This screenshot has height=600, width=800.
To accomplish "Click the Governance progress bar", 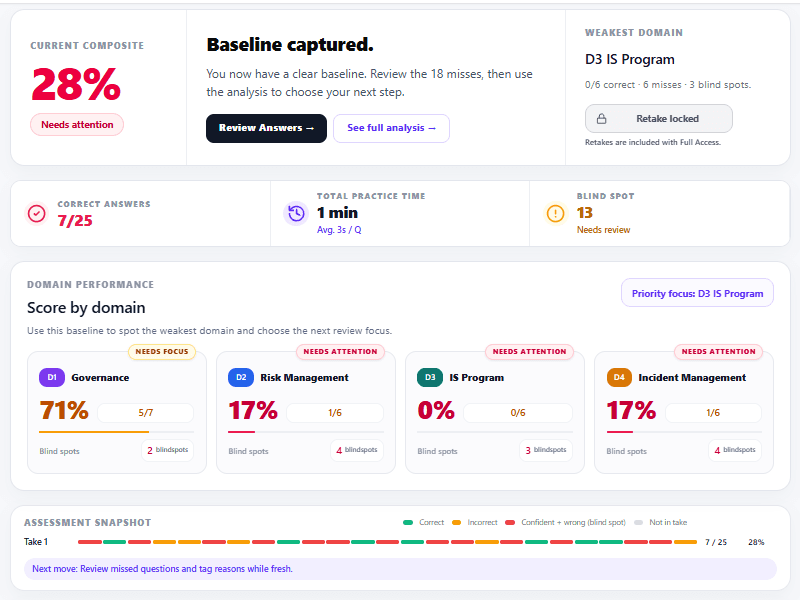I will (116, 432).
